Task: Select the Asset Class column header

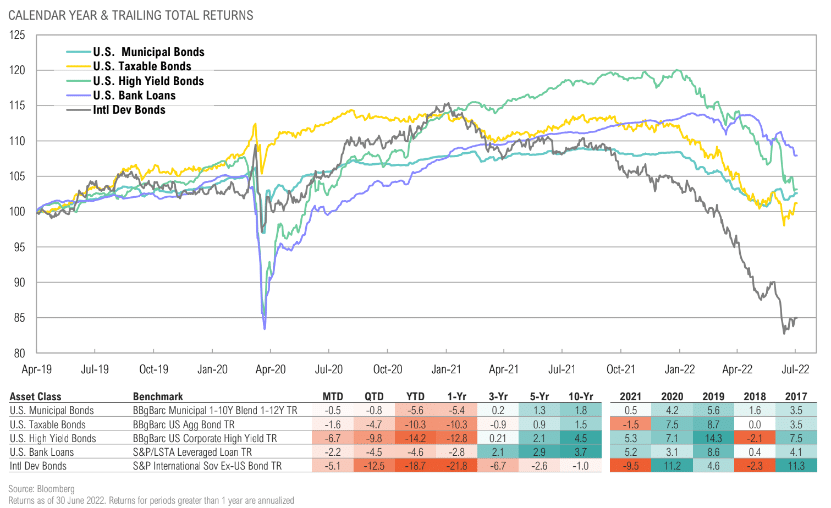Action: coord(36,396)
